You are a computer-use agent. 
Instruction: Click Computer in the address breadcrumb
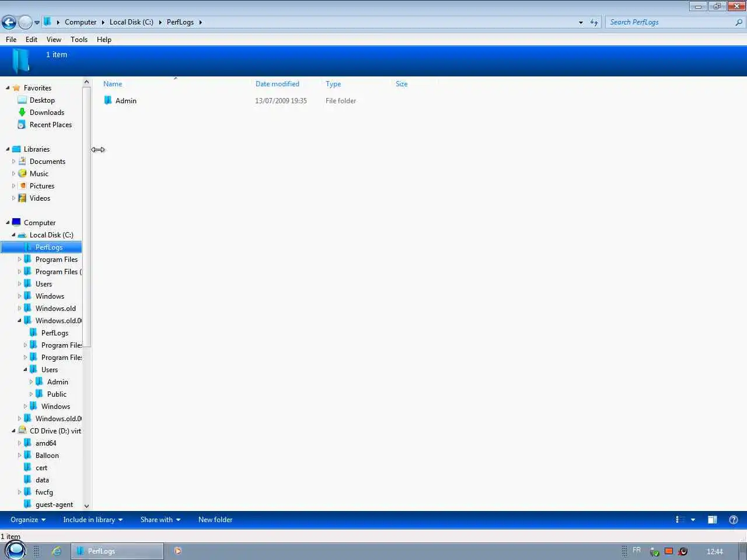coord(81,22)
